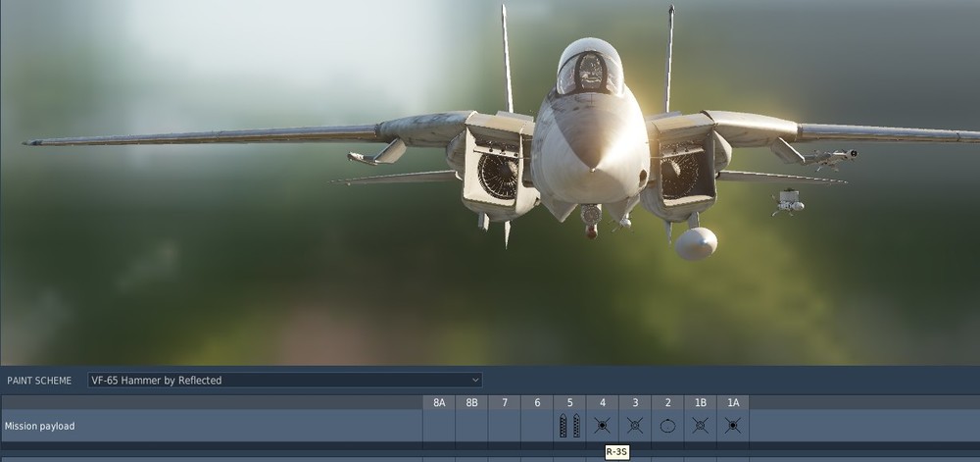Select the fuel tank icon on pylon 2

click(667, 426)
